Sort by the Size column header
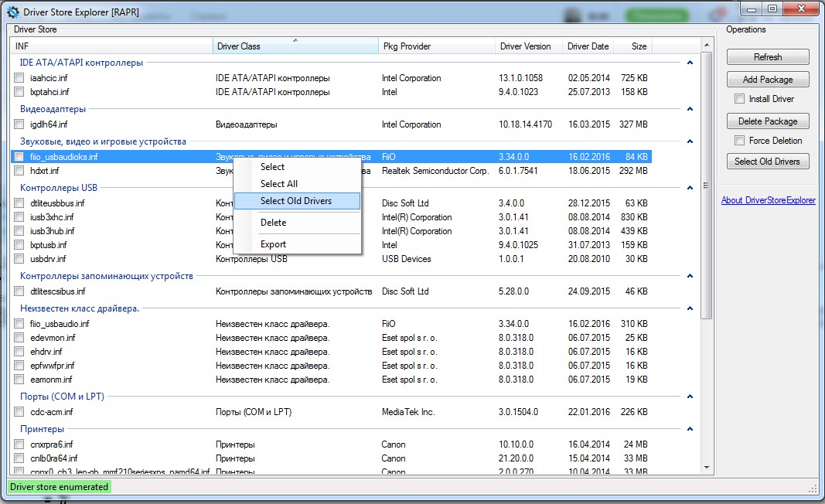 (x=634, y=46)
